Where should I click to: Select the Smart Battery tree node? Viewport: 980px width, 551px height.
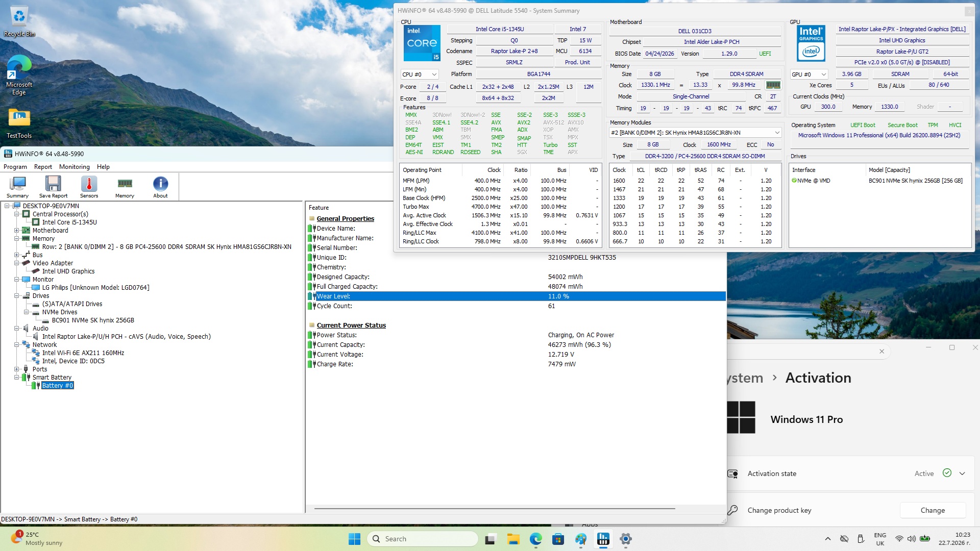pos(52,378)
